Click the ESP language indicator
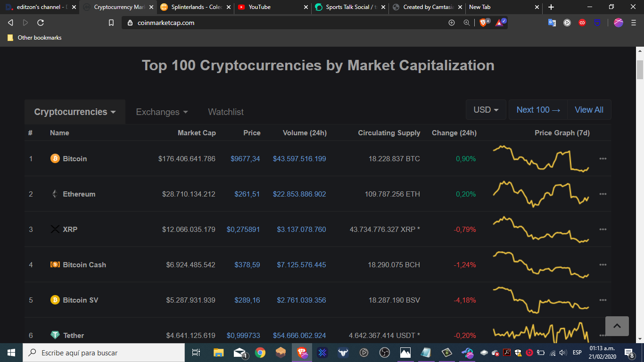This screenshot has height=362, width=644. point(577,353)
